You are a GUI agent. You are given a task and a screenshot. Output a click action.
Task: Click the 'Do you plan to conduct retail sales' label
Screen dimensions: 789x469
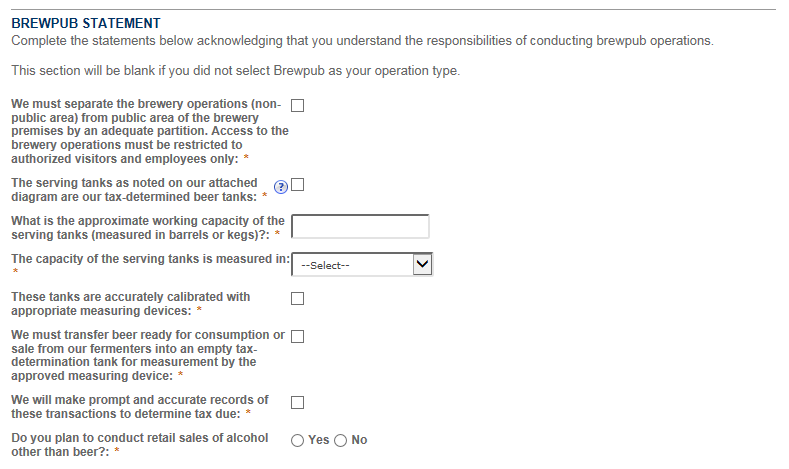tap(139, 445)
